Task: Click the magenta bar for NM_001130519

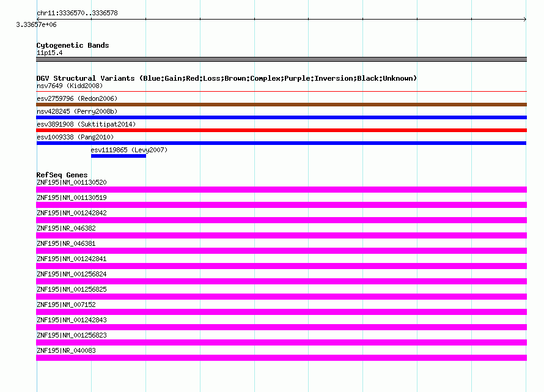Action: 281,205
